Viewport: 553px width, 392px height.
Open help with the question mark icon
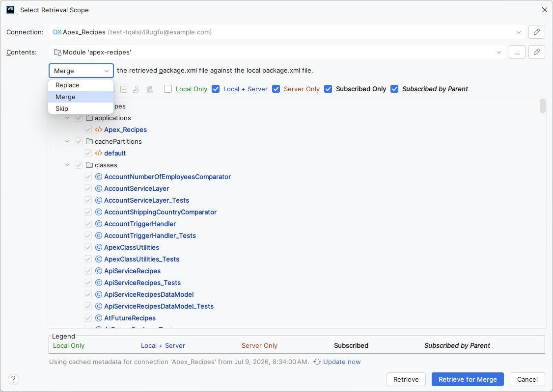tap(13, 379)
